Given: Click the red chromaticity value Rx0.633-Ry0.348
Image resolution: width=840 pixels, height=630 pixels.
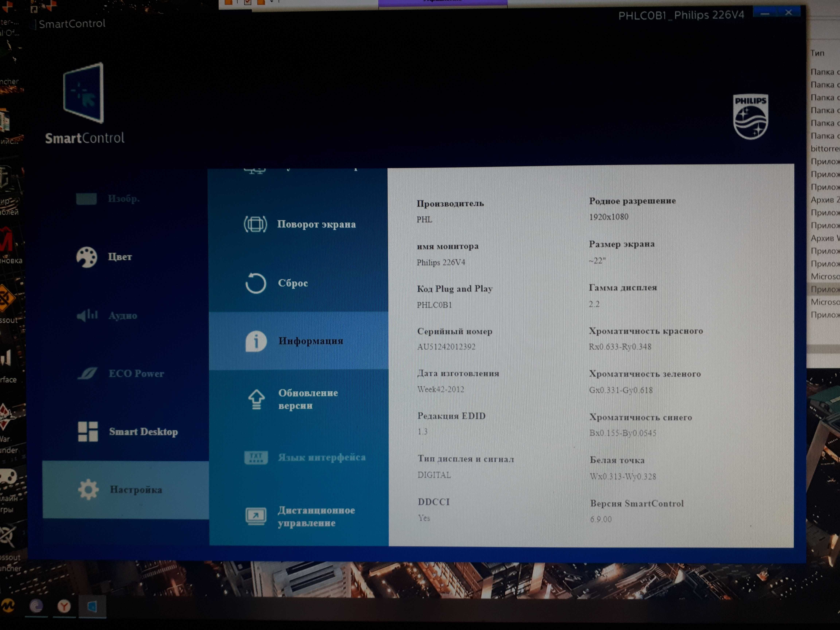Looking at the screenshot, I should click(x=620, y=347).
